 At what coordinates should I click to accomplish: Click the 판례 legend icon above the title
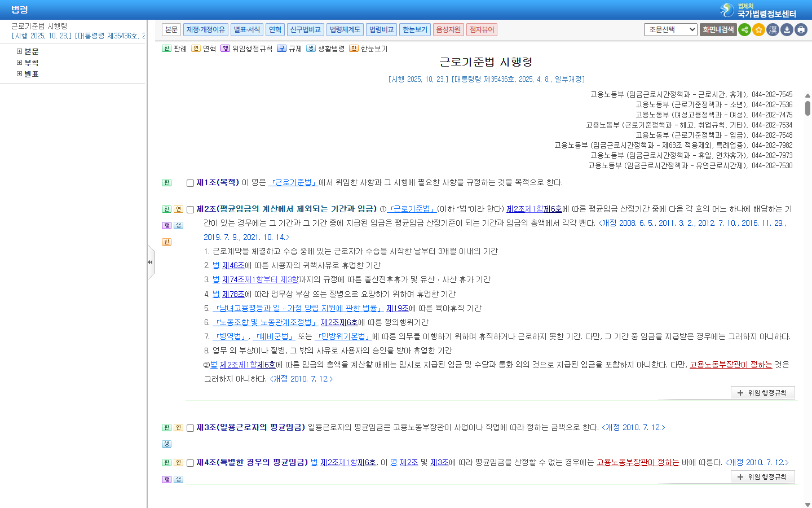coord(166,49)
